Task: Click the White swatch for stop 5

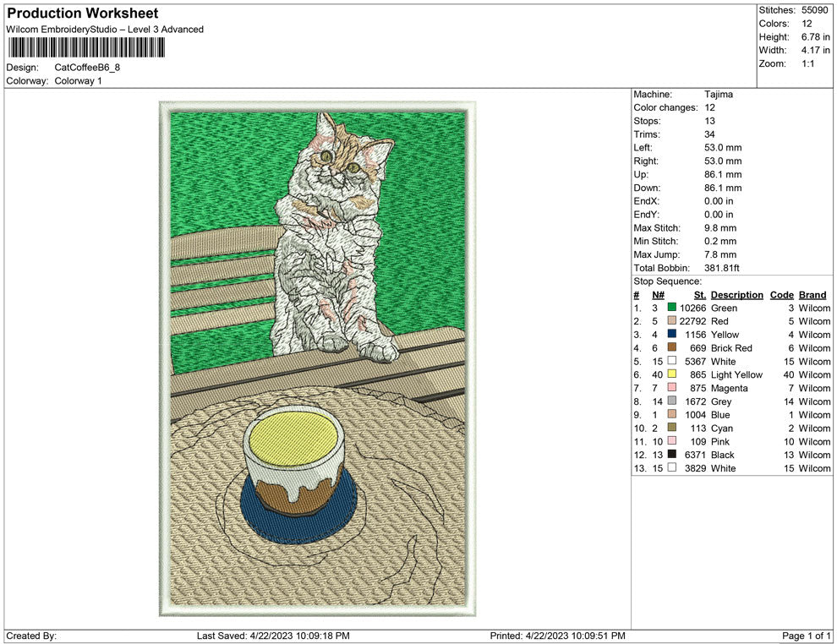Action: (x=672, y=361)
